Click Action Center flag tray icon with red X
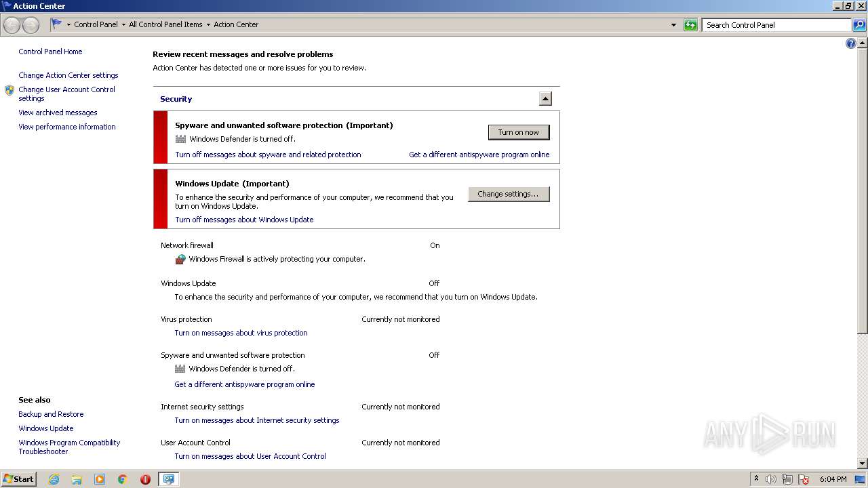This screenshot has width=868, height=488. tap(804, 479)
